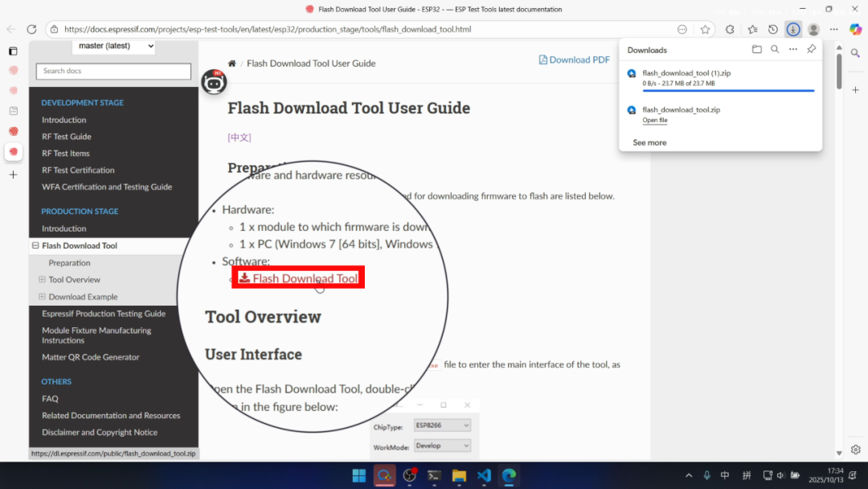Open the master (latest) version dropdown
868x489 pixels.
click(113, 46)
